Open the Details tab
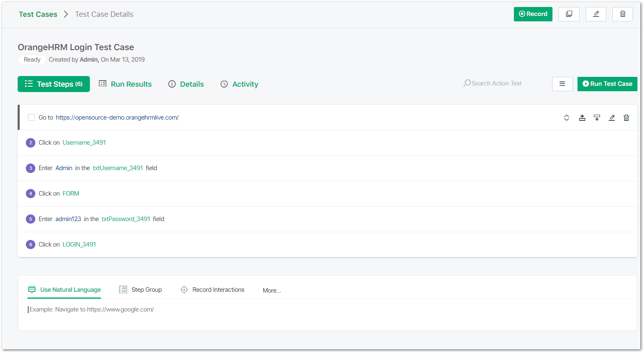 186,84
